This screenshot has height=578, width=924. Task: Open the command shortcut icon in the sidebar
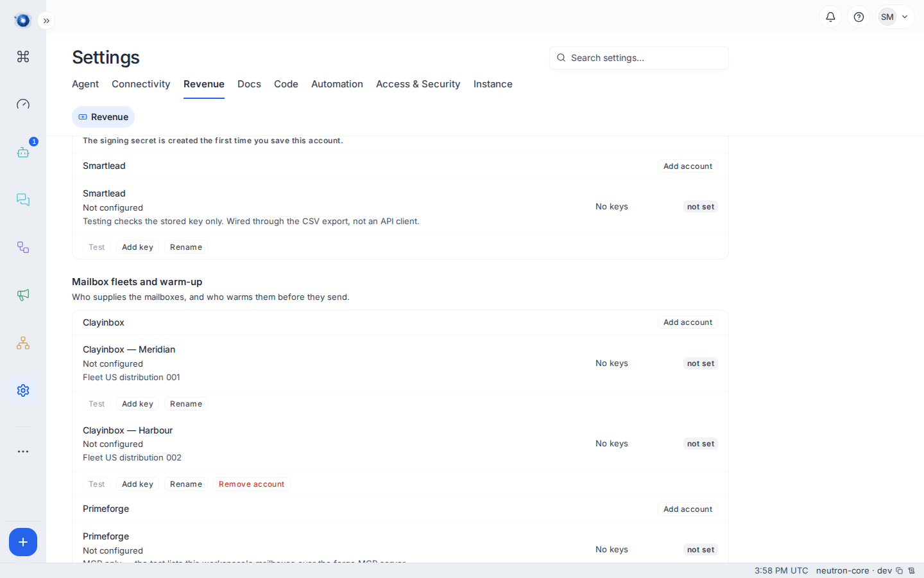pyautogui.click(x=23, y=57)
